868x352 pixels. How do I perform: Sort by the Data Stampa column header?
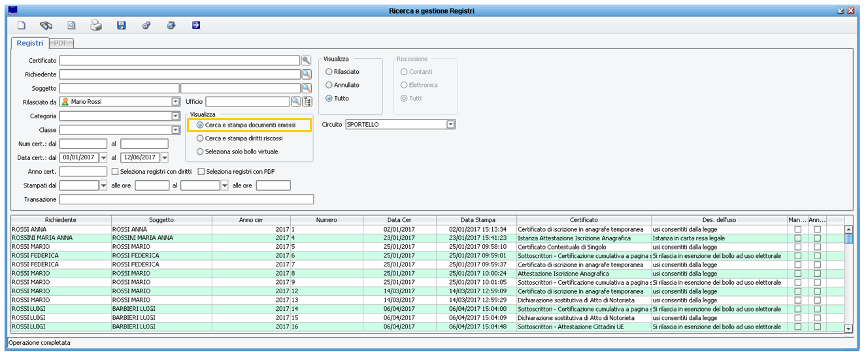(477, 220)
